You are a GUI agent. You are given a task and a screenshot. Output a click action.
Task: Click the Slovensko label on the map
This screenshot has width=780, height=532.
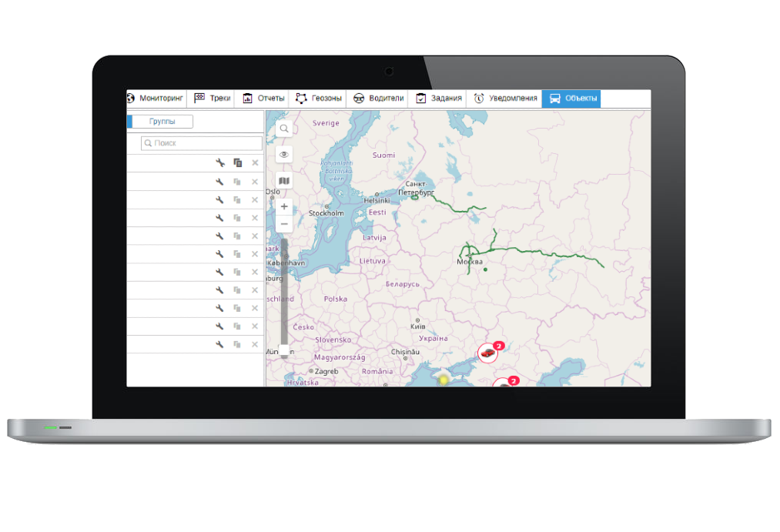point(333,340)
